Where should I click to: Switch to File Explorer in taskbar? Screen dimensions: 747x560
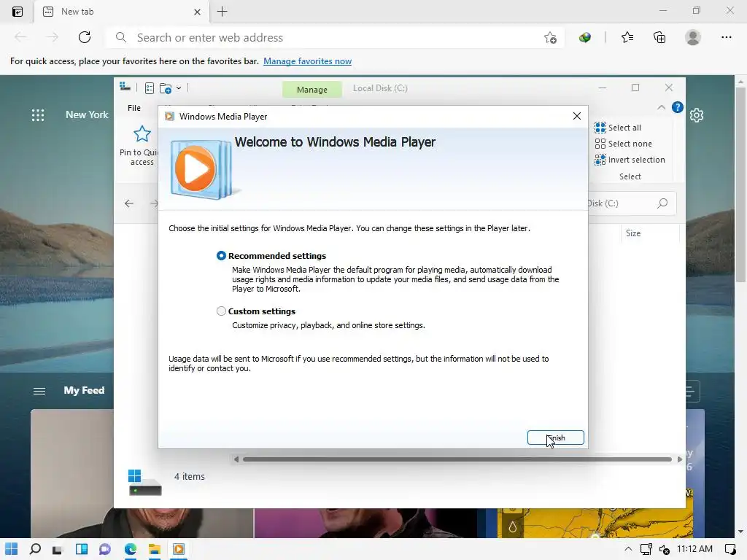pos(155,549)
